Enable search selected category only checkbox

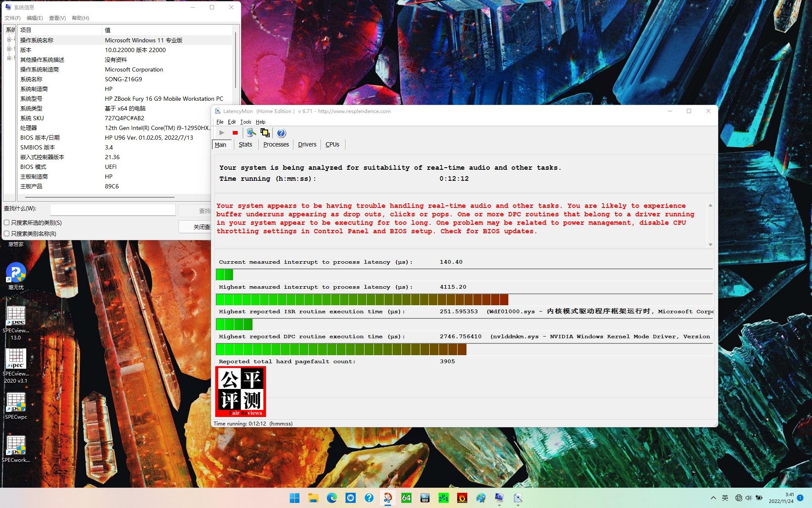pyautogui.click(x=7, y=223)
